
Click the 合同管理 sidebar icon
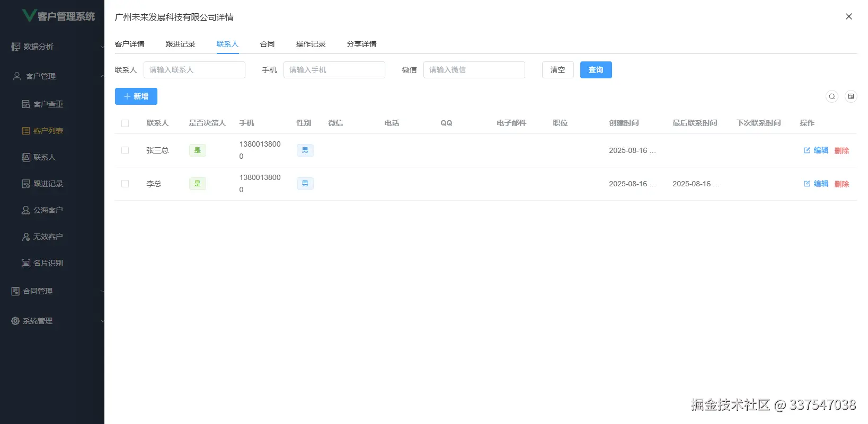(x=15, y=291)
